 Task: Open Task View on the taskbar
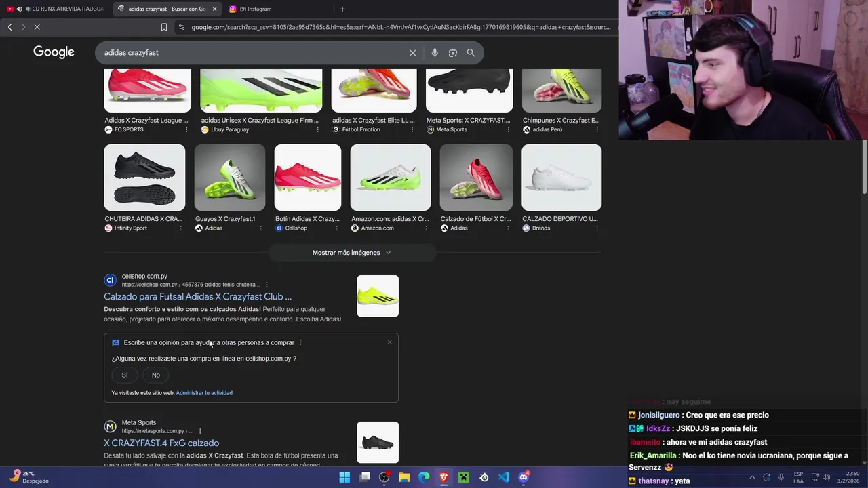(x=365, y=477)
